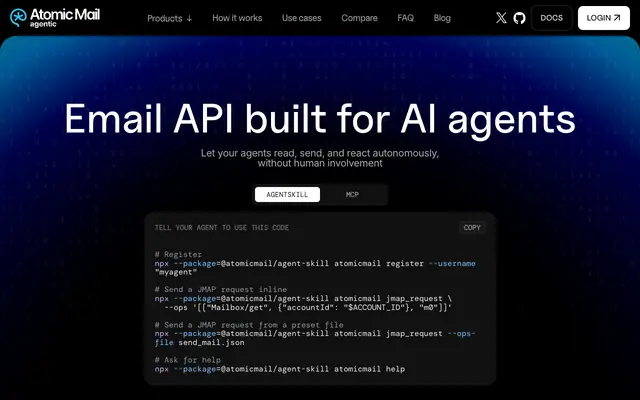Click the Atomic Mail logo icon

click(18, 18)
